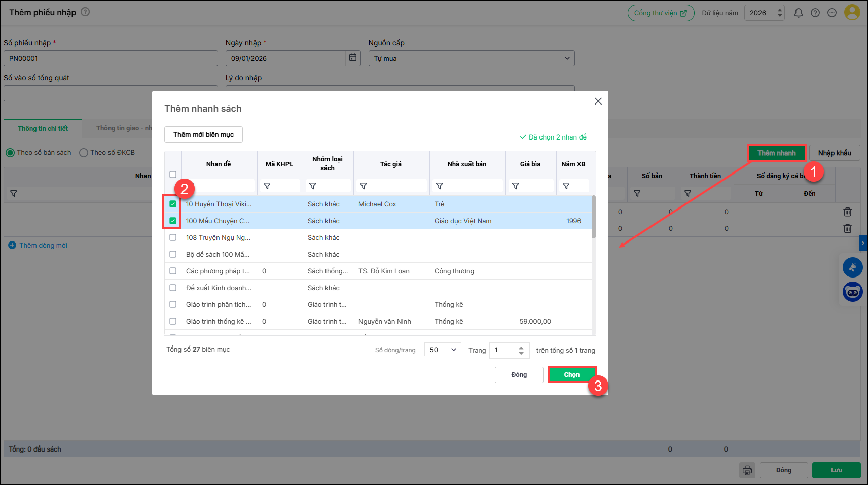The height and width of the screenshot is (485, 868).
Task: Switch to Thông tin chi tiết tab
Action: [x=43, y=128]
